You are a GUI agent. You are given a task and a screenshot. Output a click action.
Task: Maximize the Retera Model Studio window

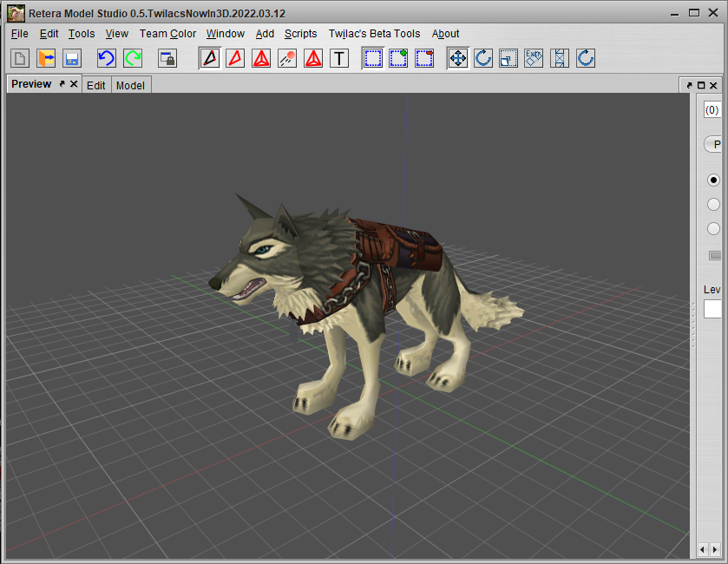tap(694, 13)
